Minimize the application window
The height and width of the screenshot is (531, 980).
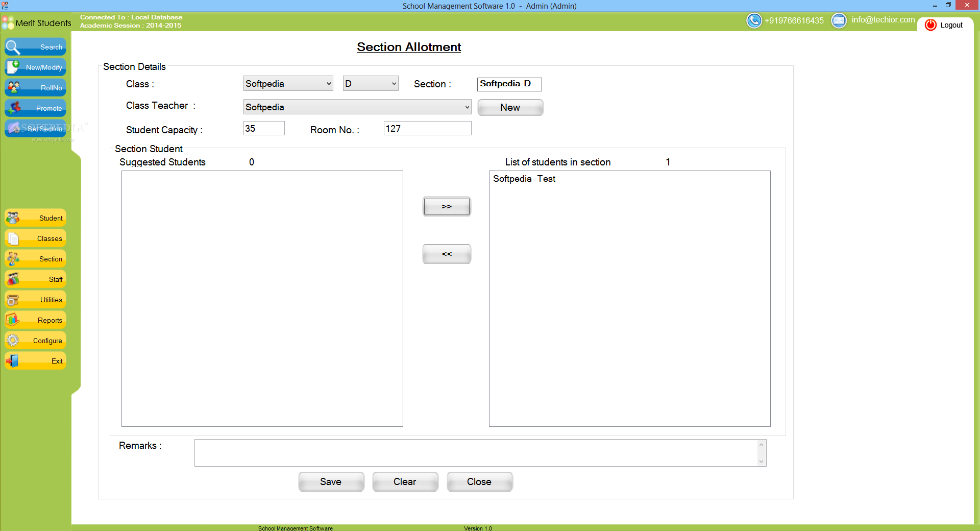click(x=935, y=6)
